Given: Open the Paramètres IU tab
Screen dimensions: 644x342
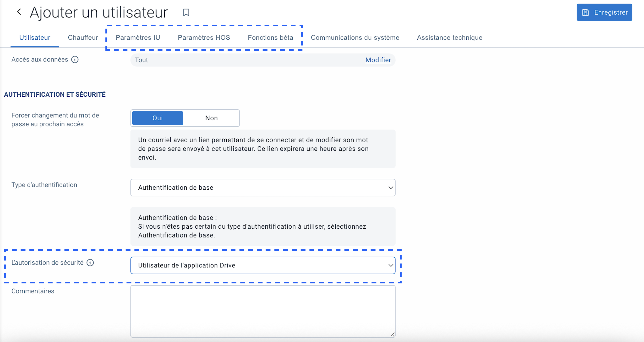Looking at the screenshot, I should pyautogui.click(x=138, y=38).
